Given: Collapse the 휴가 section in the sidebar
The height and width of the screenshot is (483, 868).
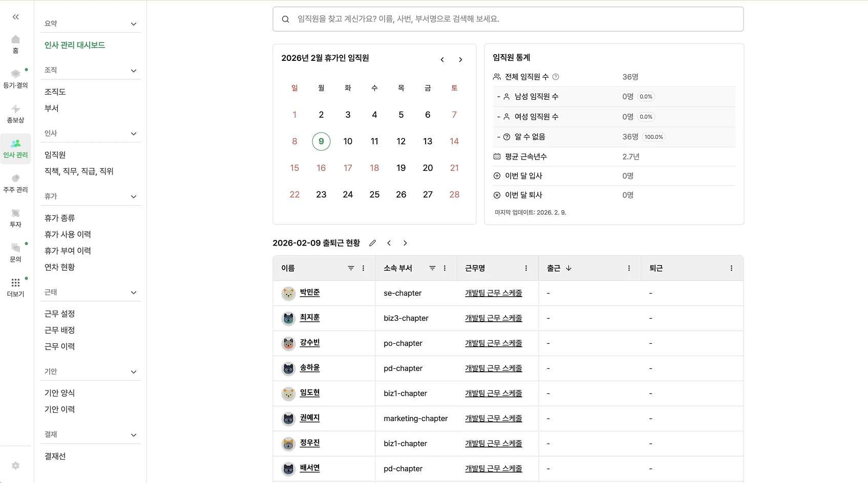Looking at the screenshot, I should coord(134,196).
